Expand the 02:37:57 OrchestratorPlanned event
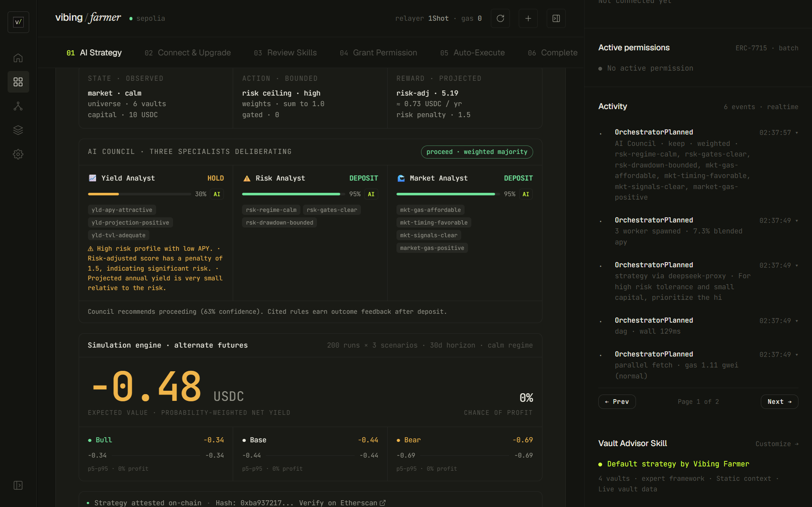 pyautogui.click(x=796, y=133)
